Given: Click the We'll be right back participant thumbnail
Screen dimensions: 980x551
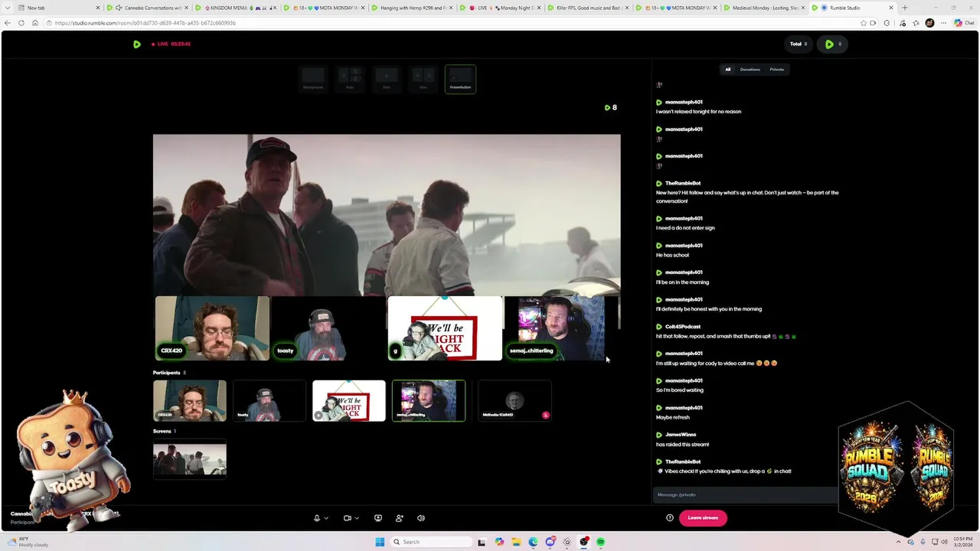Looking at the screenshot, I should 349,400.
